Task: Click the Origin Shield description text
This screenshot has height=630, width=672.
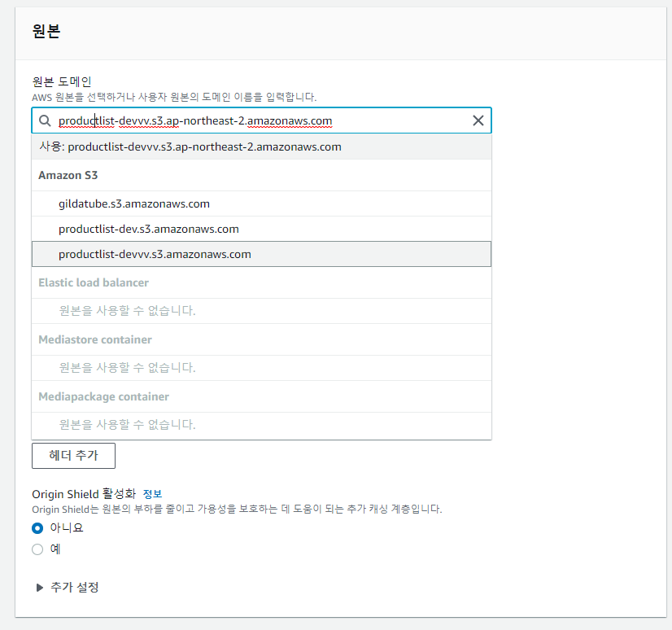Action: pos(237,509)
